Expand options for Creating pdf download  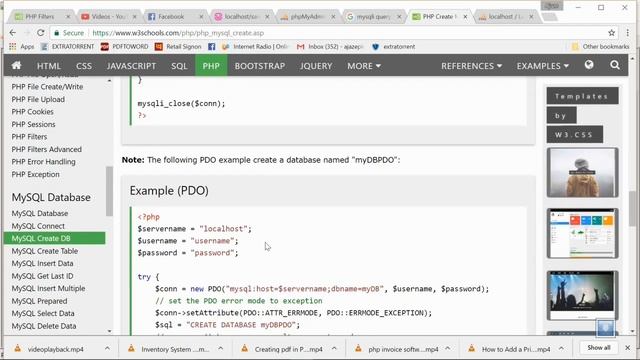[334, 348]
